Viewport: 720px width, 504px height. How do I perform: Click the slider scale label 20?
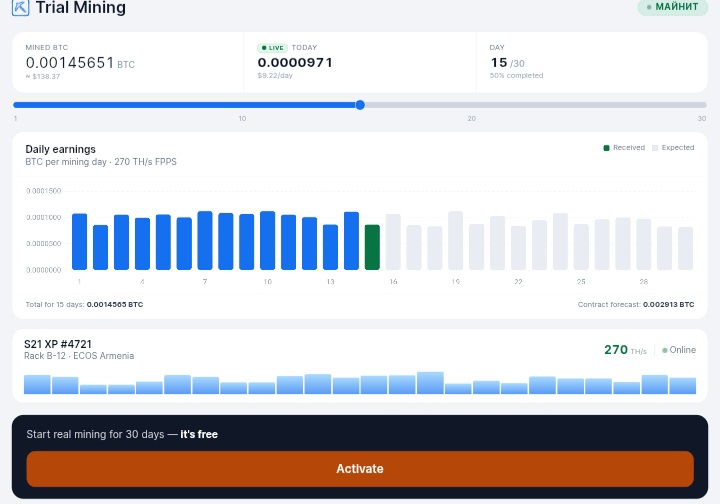(472, 118)
